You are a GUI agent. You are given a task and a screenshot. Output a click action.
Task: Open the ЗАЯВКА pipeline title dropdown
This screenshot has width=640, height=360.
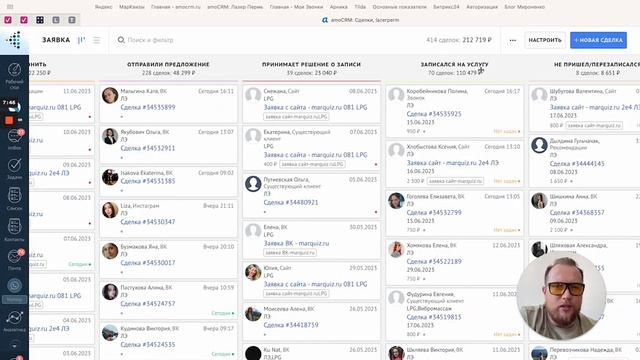coord(56,40)
